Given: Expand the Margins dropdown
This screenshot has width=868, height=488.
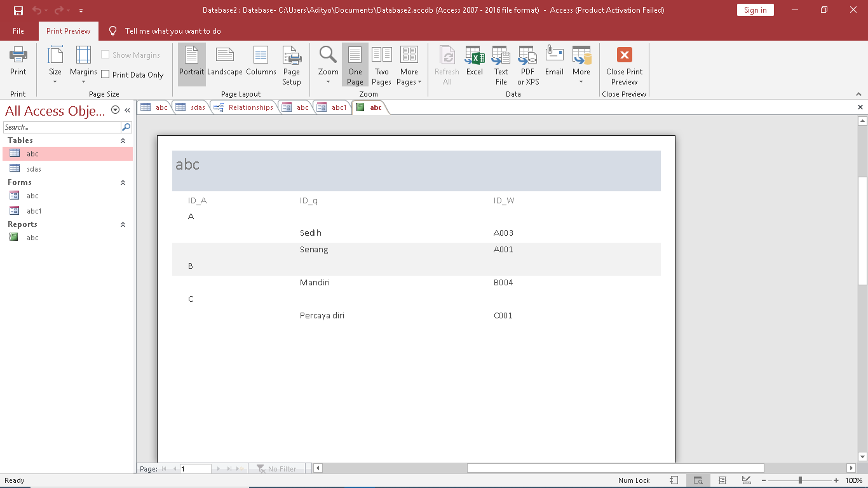Looking at the screenshot, I should tap(83, 65).
